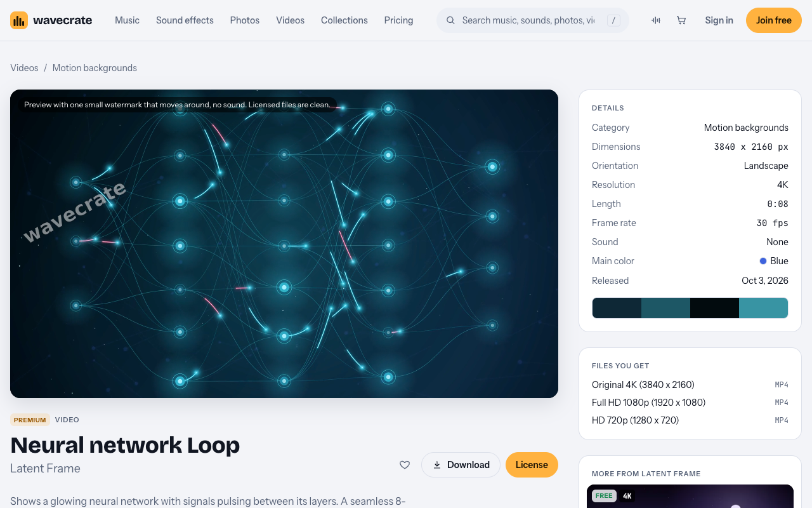Select the first dark navy palette swatch
This screenshot has height=508, width=812.
(x=617, y=308)
